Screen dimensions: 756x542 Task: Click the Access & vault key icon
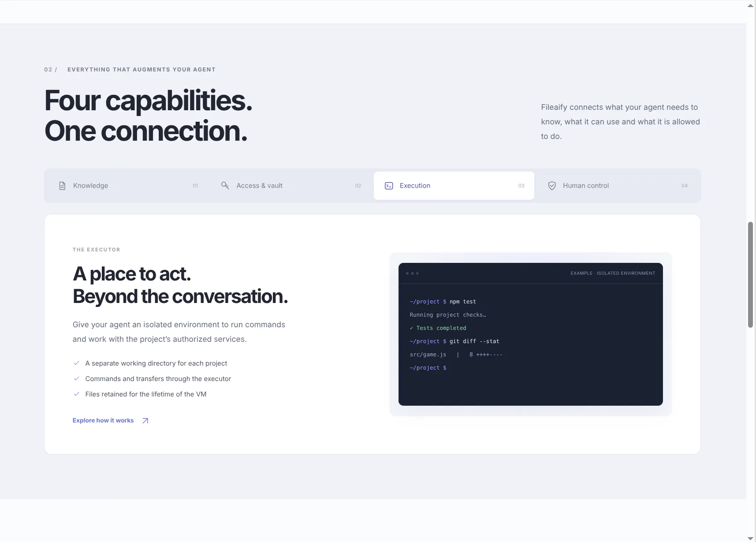225,186
